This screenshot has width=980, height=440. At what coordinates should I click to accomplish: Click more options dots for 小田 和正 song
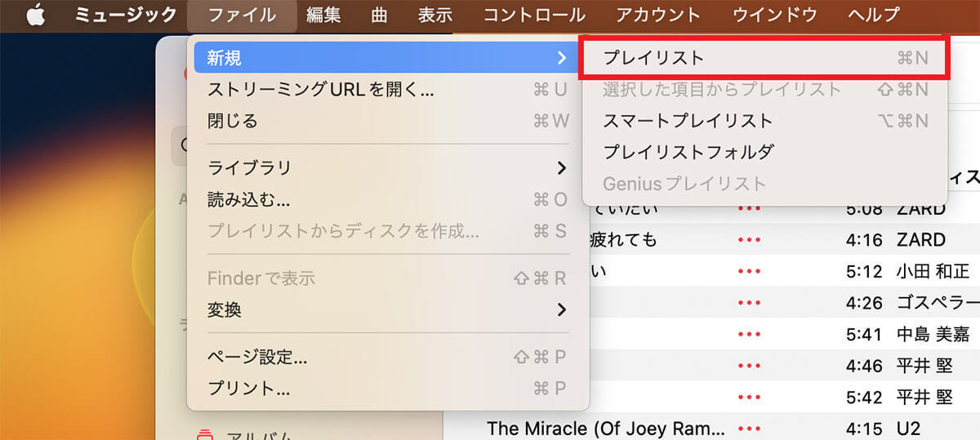point(749,271)
